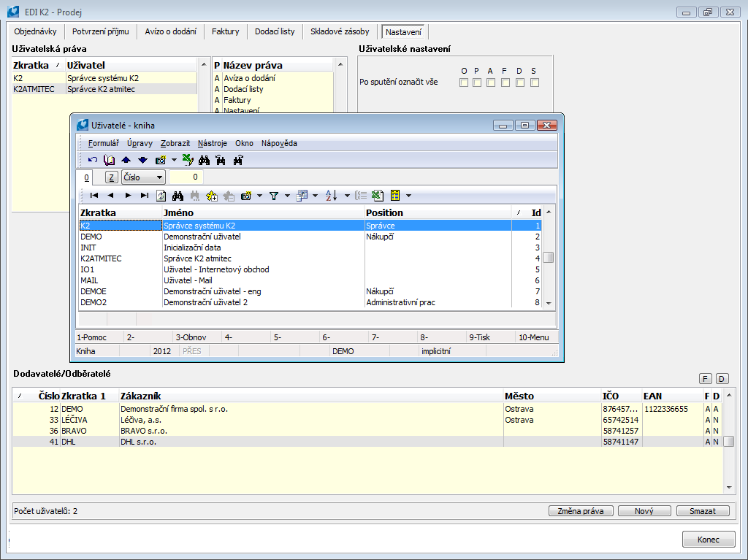Click the Excel export icon in lower toolbar

(x=378, y=195)
